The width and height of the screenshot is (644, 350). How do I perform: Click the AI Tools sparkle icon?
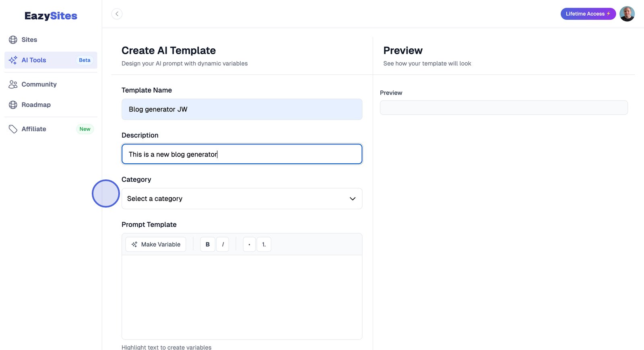click(x=13, y=60)
